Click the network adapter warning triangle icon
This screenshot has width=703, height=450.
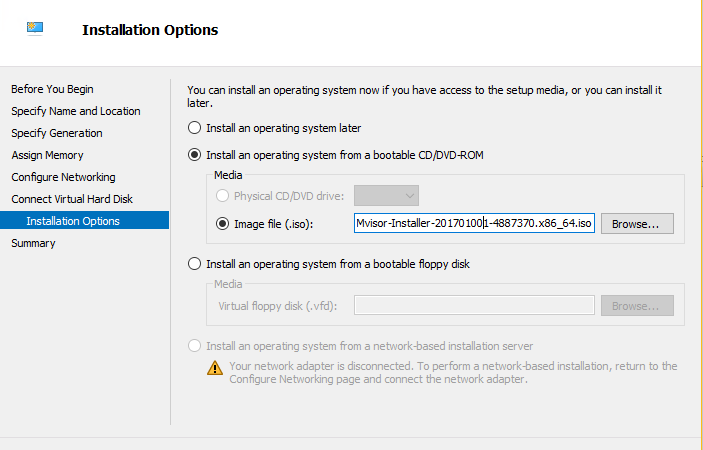[215, 368]
